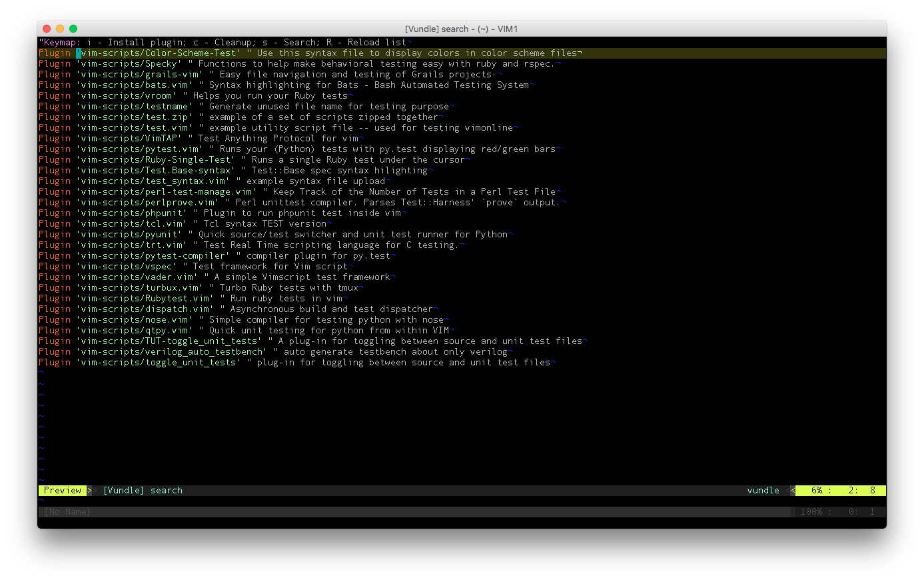Image resolution: width=924 pixels, height=582 pixels.
Task: Click the 'vundle' filetype indicator in status line
Action: (x=763, y=491)
